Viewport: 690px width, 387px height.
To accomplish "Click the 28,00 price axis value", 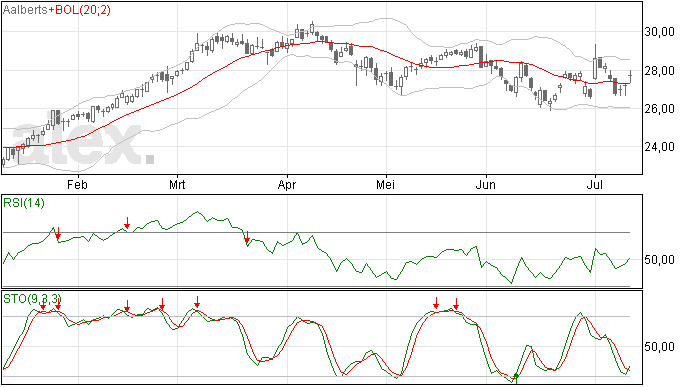I will coord(659,70).
